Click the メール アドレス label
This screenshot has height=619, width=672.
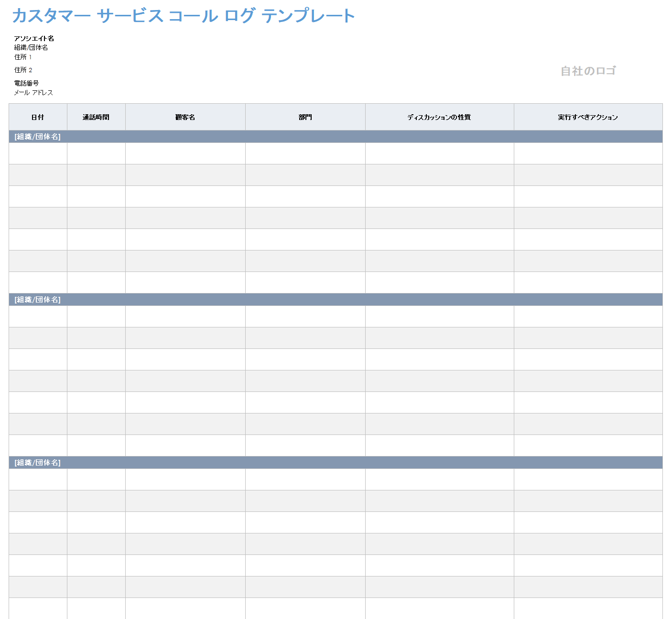tap(33, 93)
